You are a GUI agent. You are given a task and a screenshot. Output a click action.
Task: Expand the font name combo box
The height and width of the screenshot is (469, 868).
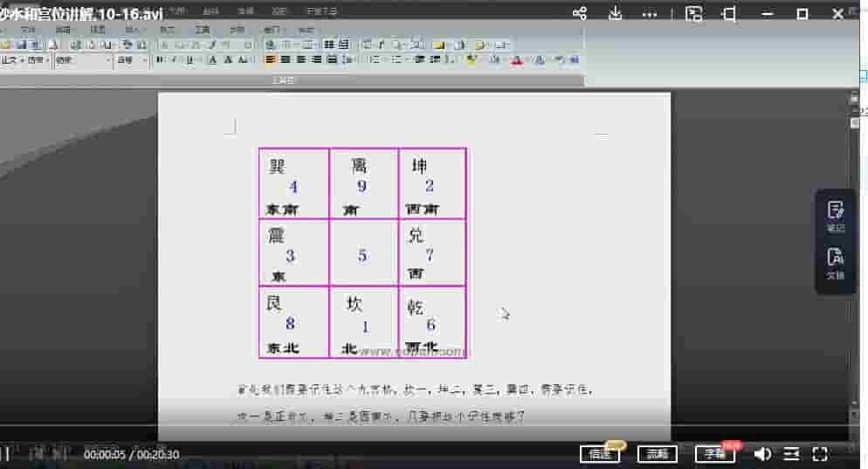click(x=108, y=60)
